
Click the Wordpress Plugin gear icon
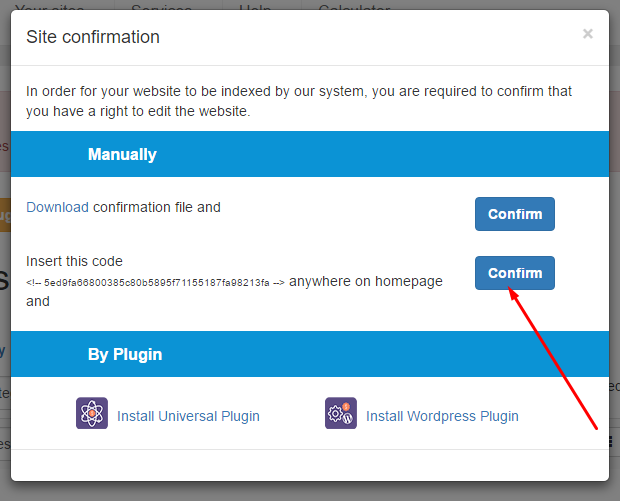[341, 413]
